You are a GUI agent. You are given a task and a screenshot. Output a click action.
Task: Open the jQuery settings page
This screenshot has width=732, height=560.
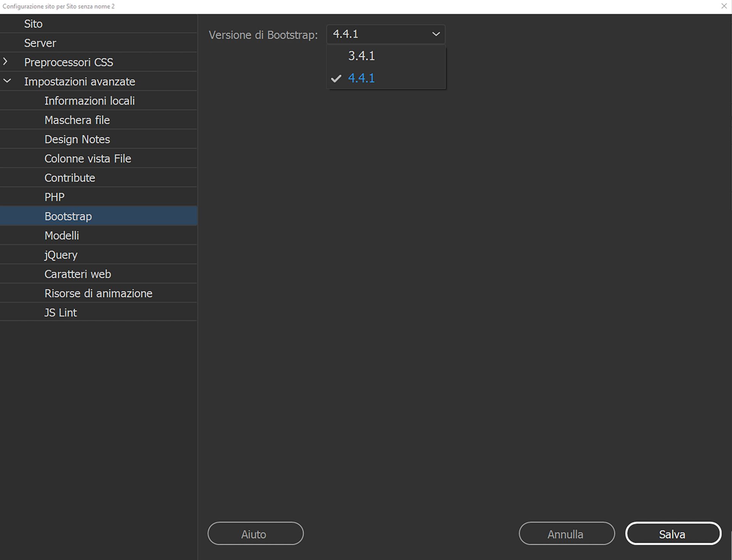(61, 254)
